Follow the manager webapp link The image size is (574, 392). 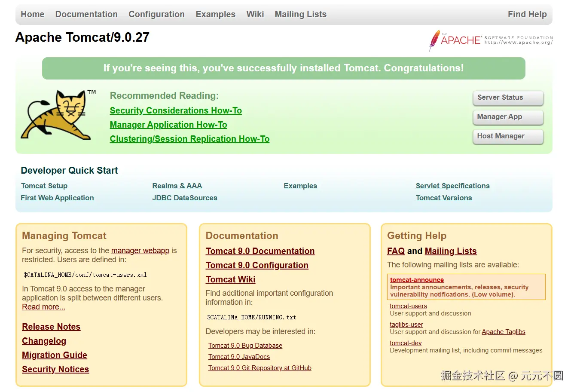click(x=140, y=251)
